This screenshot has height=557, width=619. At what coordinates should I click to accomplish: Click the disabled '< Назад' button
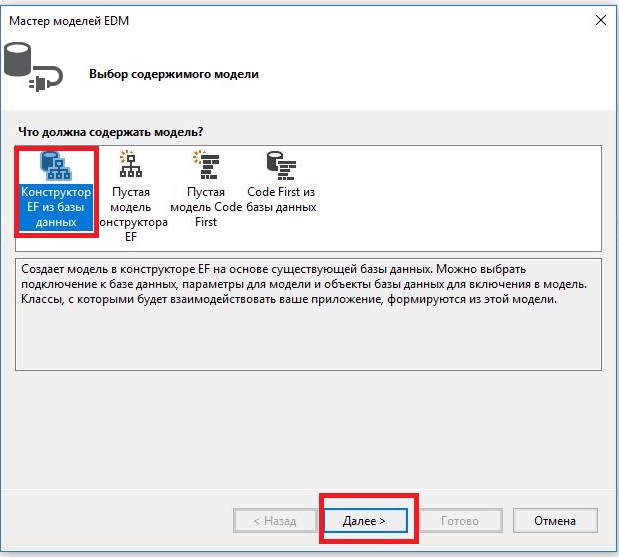pos(274,521)
